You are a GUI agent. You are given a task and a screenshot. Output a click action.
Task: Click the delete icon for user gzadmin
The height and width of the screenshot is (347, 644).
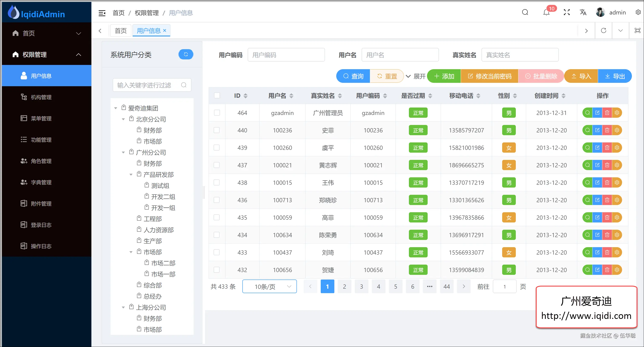607,113
